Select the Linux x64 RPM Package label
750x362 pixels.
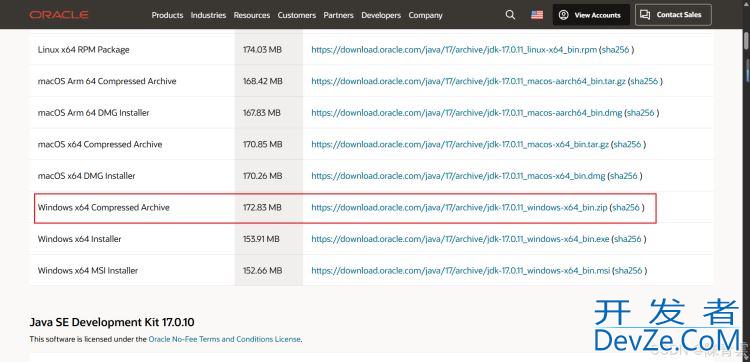(84, 49)
